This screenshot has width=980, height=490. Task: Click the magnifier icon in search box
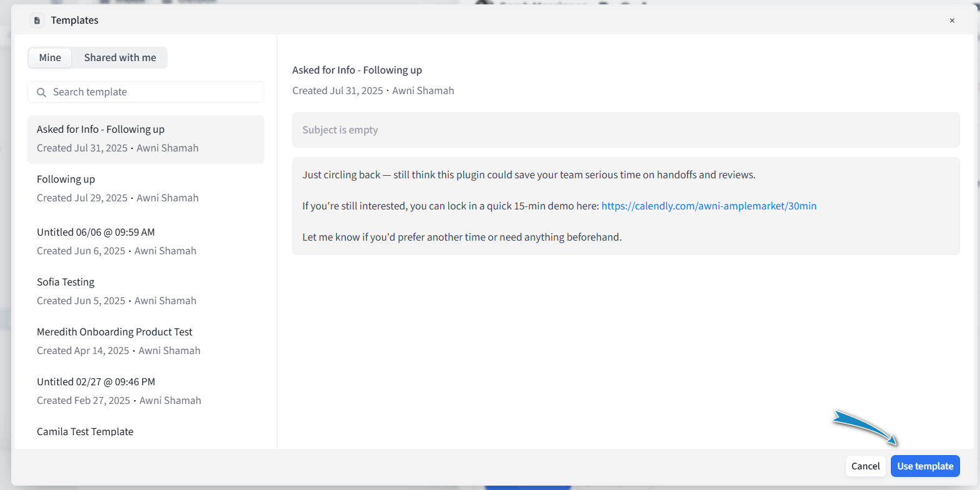coord(42,92)
